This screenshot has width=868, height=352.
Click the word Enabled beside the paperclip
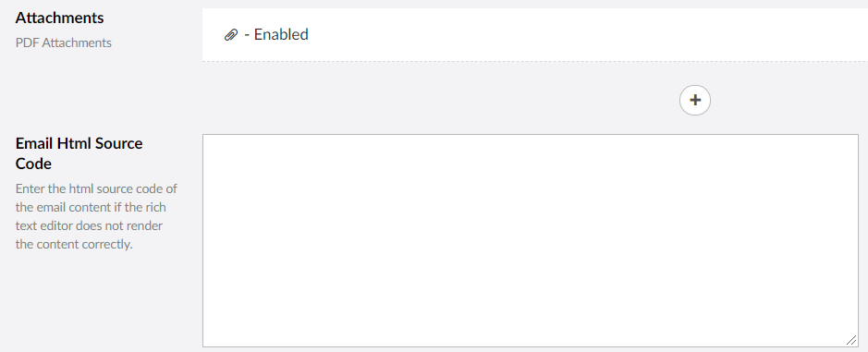281,34
